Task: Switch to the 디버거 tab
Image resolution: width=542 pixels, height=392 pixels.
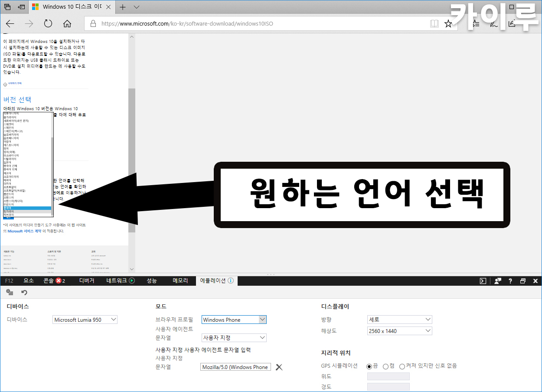Action: pyautogui.click(x=87, y=281)
